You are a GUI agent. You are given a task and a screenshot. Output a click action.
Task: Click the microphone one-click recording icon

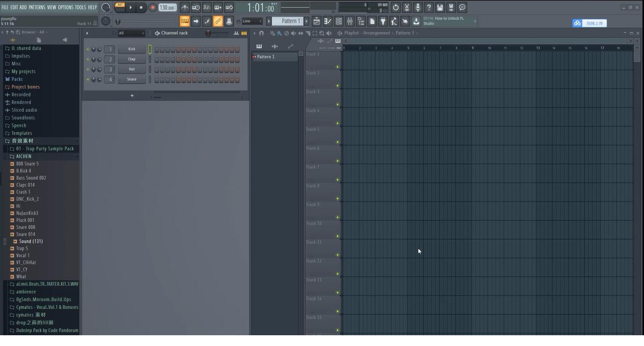(418, 7)
